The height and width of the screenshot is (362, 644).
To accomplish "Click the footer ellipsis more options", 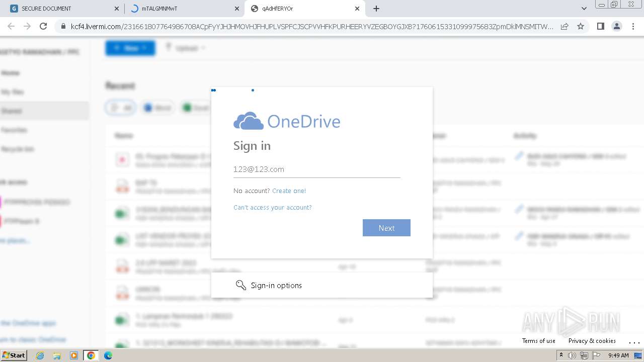I will tap(634, 342).
